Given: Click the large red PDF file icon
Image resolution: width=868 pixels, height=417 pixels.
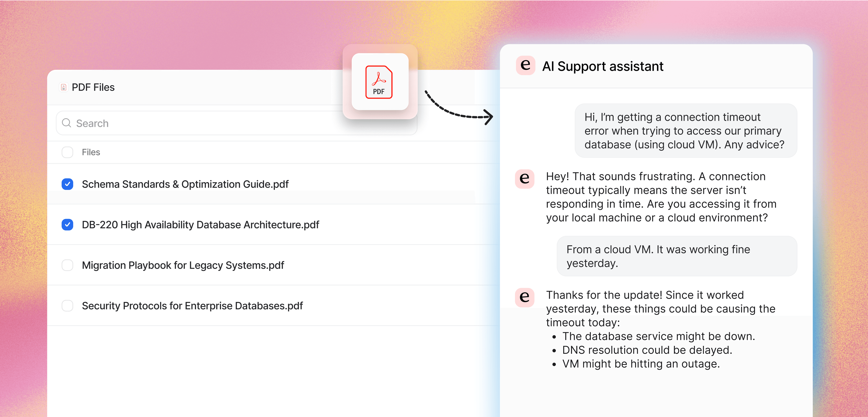Looking at the screenshot, I should (379, 82).
